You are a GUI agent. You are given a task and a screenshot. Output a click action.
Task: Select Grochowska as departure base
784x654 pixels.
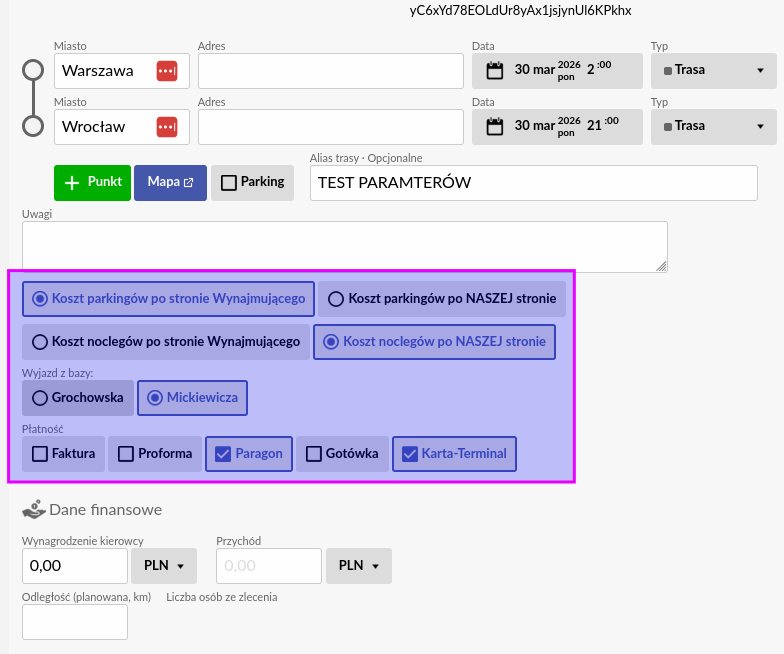pyautogui.click(x=78, y=398)
